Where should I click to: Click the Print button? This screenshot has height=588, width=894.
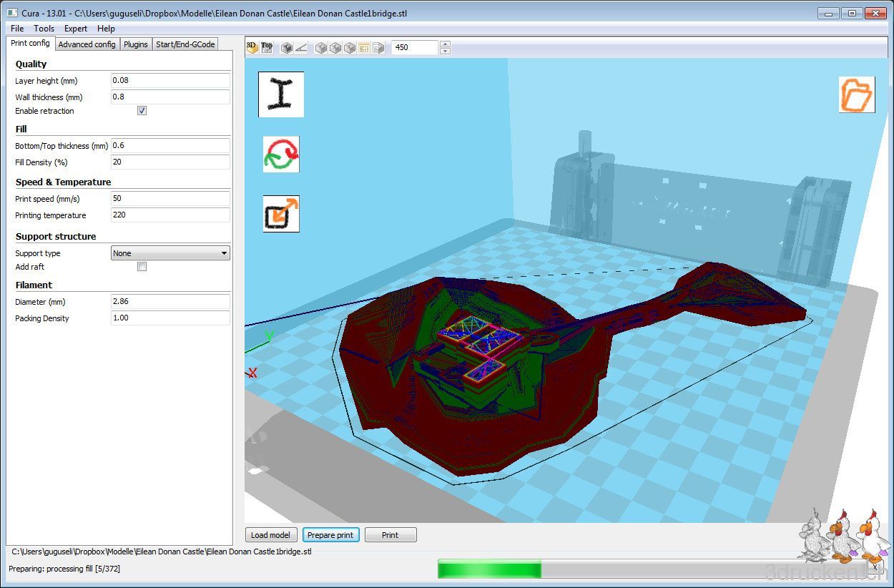point(390,535)
